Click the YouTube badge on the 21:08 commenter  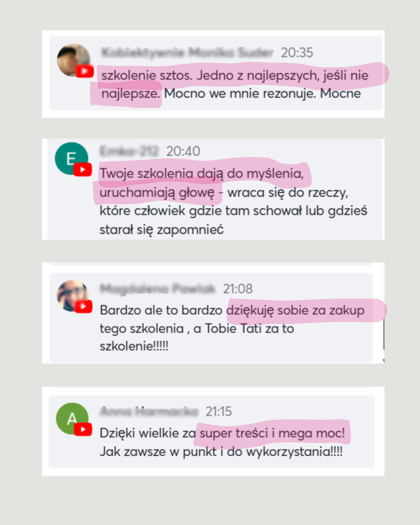point(83,306)
